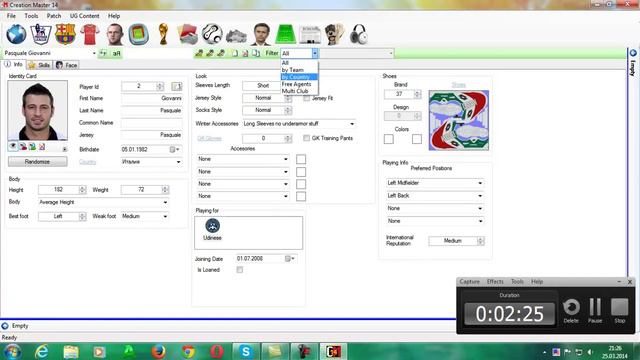This screenshot has width=640, height=360.
Task: Open the File menu
Action: coord(11,16)
